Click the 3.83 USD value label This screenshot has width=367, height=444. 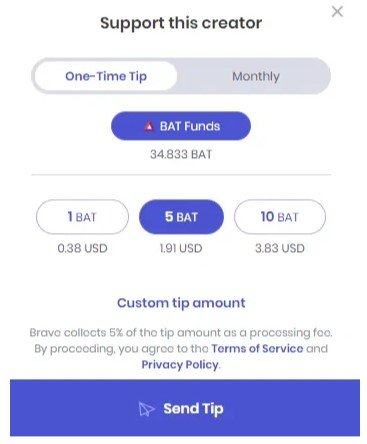[280, 248]
